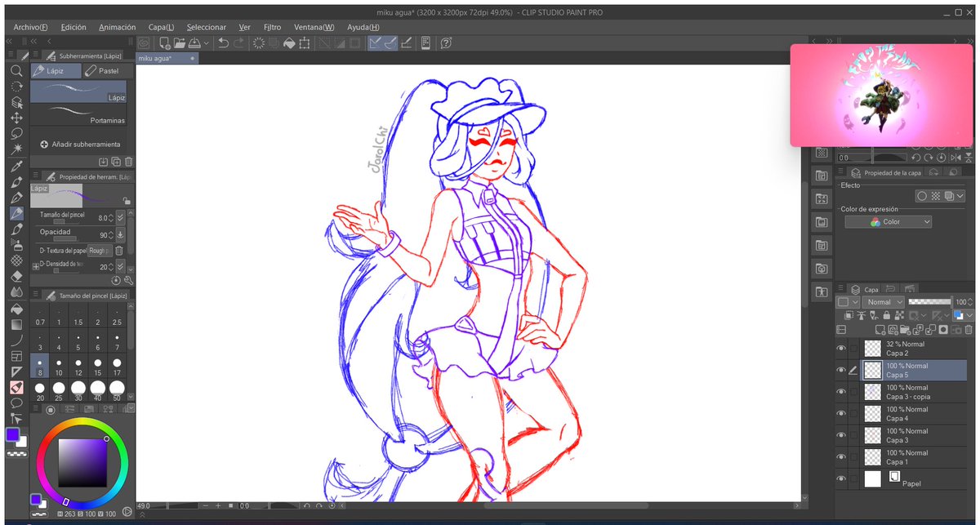Select the Capa 4 layer thumbnail
980x525 pixels.
click(873, 413)
